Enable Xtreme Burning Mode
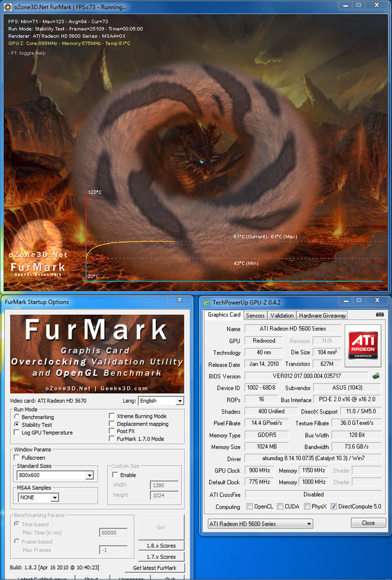 click(112, 416)
